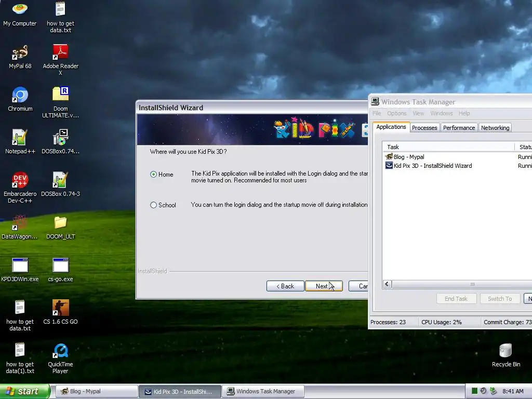This screenshot has width=532, height=399.
Task: Switch to the Networking tab
Action: click(495, 128)
